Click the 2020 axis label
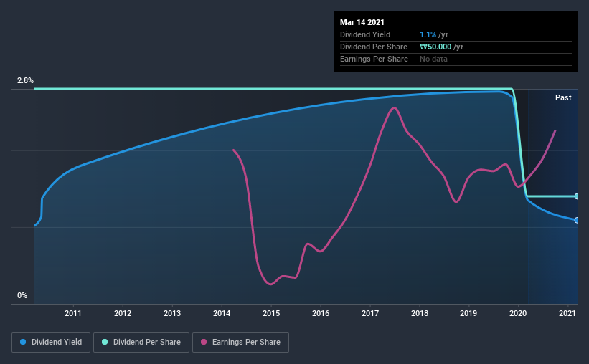 [x=518, y=313]
